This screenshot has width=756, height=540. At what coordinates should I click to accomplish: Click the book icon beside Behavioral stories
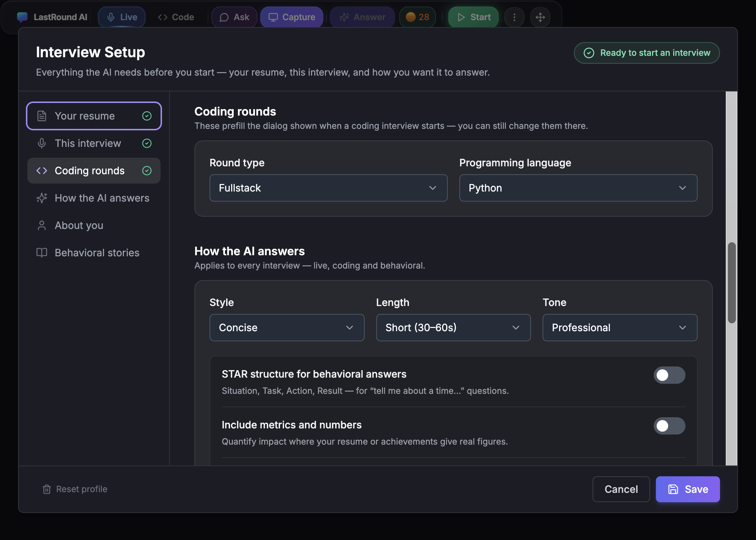coord(42,253)
